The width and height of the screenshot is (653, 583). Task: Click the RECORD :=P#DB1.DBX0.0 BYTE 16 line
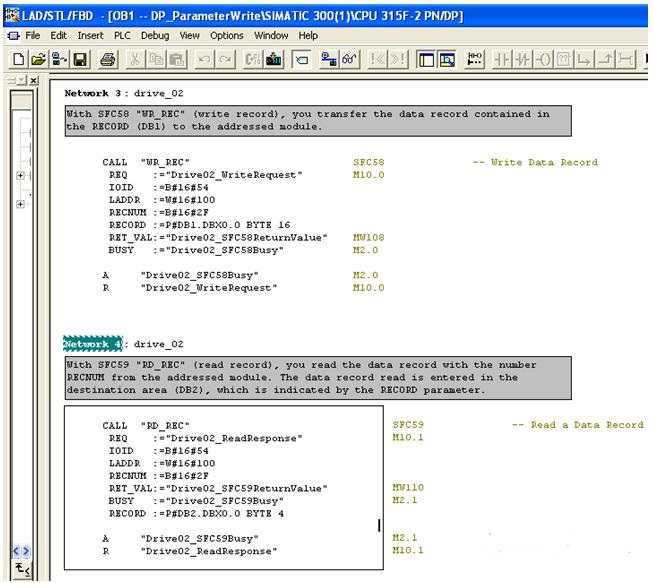point(199,225)
